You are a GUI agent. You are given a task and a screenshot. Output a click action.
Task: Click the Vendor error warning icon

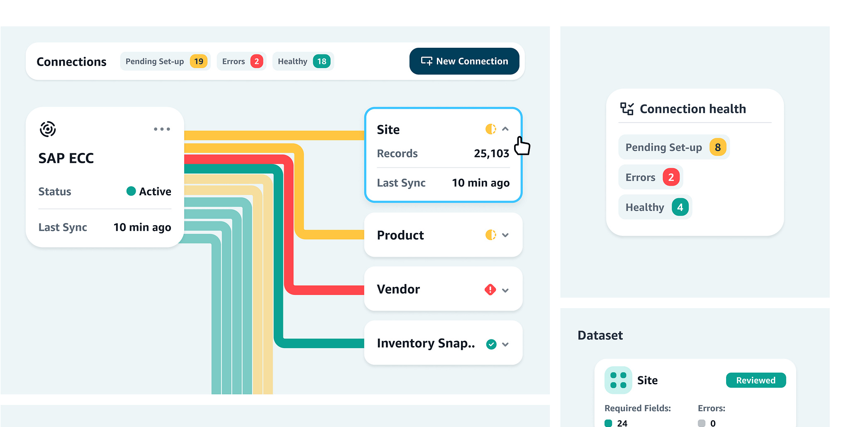[490, 290]
